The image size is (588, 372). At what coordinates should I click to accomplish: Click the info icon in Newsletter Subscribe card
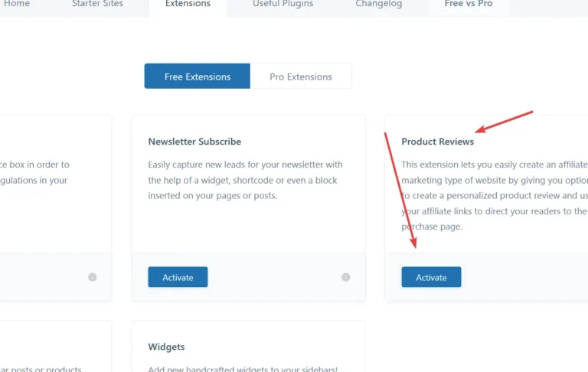coord(345,277)
